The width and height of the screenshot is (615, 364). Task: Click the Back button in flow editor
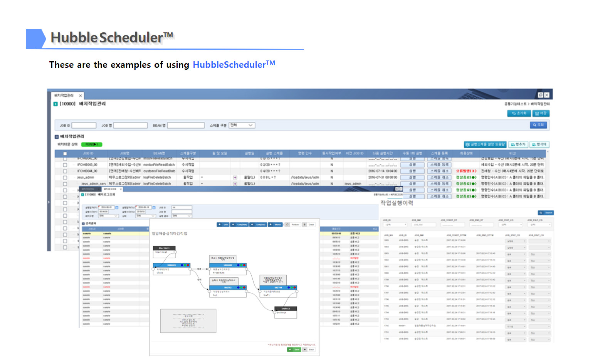pos(309,350)
